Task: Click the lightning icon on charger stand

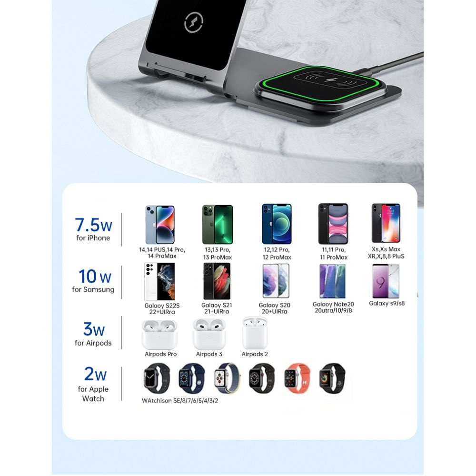Action: point(194,22)
